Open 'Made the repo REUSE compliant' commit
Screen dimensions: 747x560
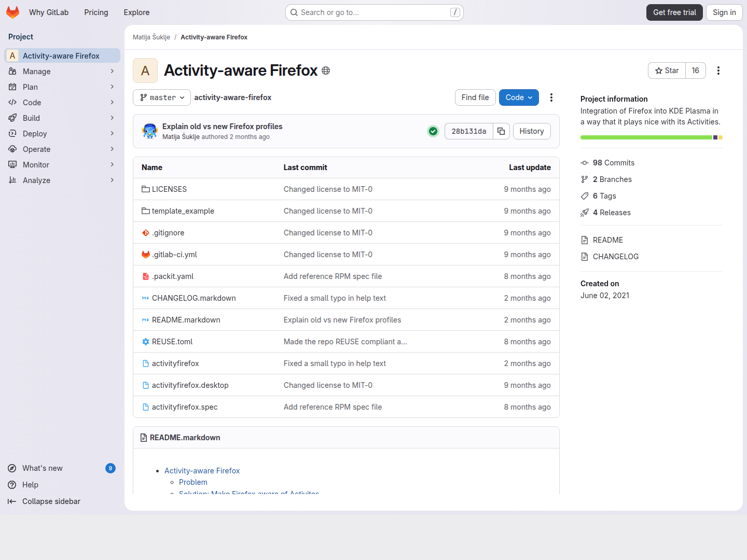(x=345, y=342)
